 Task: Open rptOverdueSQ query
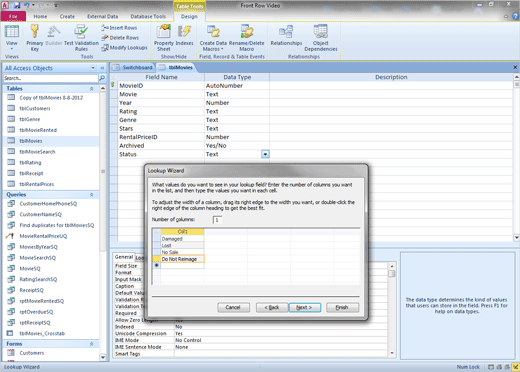(x=36, y=312)
